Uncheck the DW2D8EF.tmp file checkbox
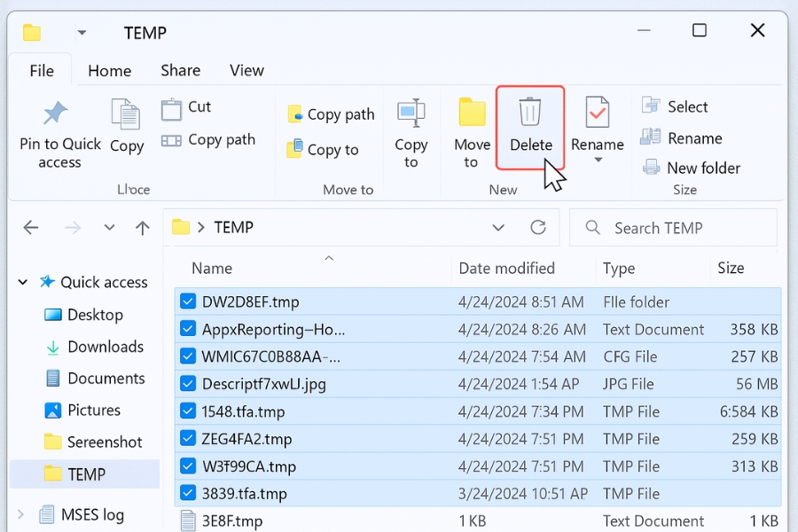Image resolution: width=798 pixels, height=532 pixels. 187,301
